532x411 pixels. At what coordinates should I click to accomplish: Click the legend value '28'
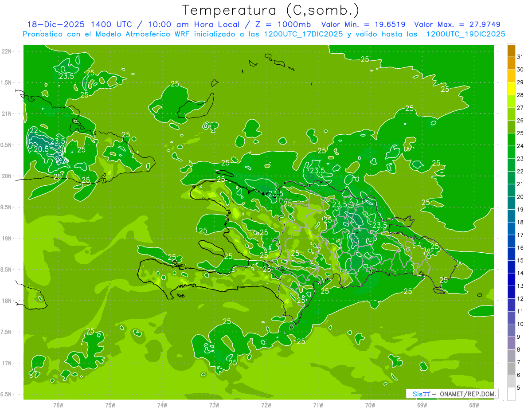click(520, 95)
